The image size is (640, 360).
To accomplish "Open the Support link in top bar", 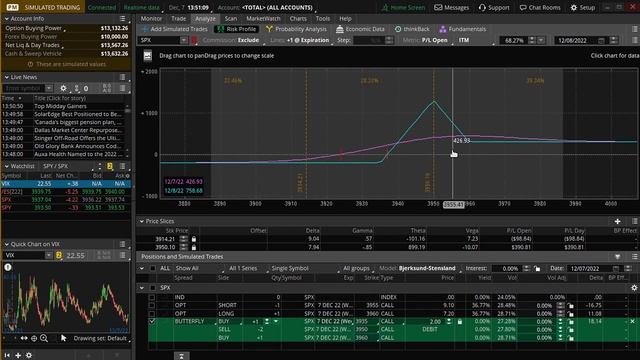I will click(x=494, y=7).
